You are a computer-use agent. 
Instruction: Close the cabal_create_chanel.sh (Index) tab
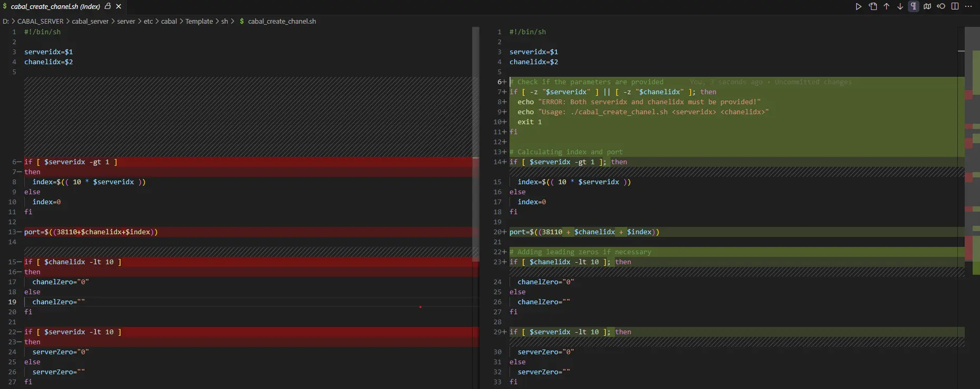tap(119, 6)
